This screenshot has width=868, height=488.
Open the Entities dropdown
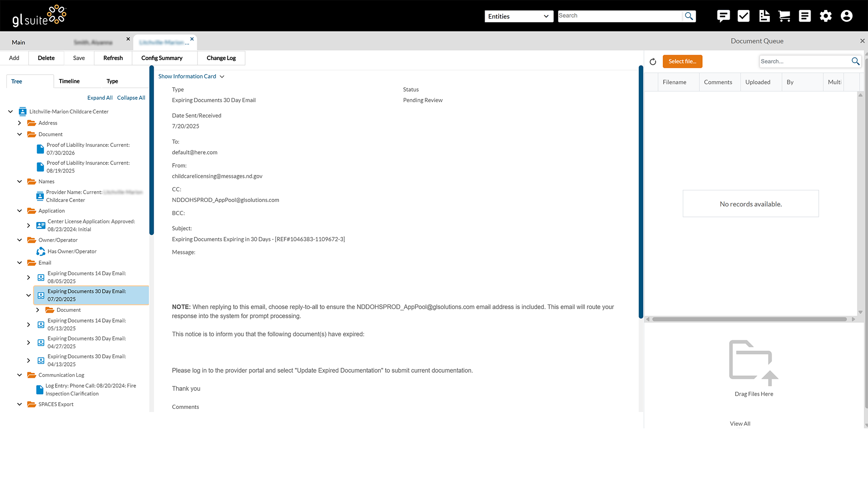pos(519,16)
